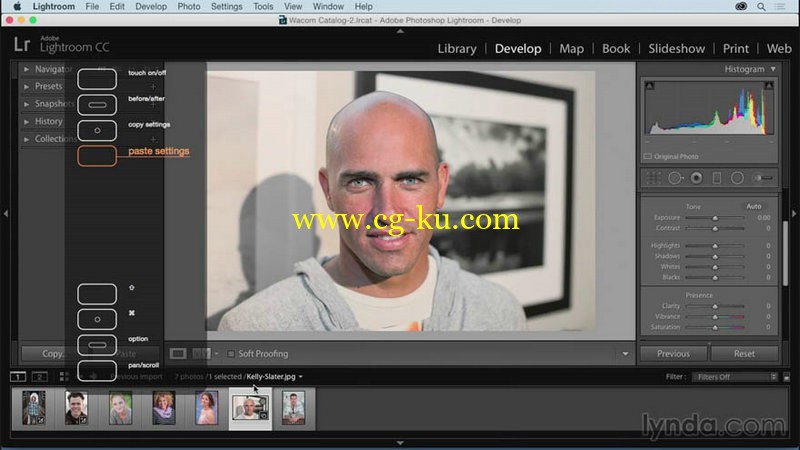The width and height of the screenshot is (800, 450).
Task: Open the Notification Center icon
Action: tap(781, 7)
